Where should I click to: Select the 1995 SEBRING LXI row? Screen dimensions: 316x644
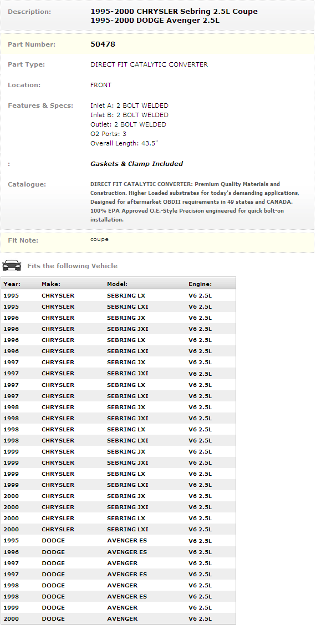tap(118, 306)
